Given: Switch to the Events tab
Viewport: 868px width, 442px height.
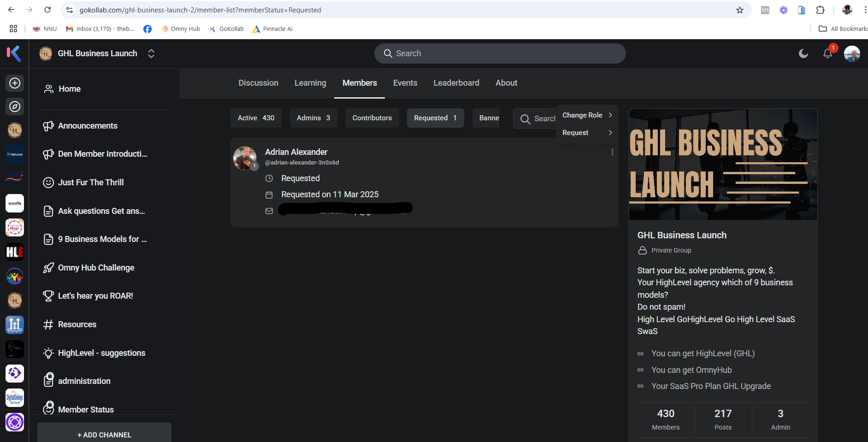Looking at the screenshot, I should pos(405,83).
